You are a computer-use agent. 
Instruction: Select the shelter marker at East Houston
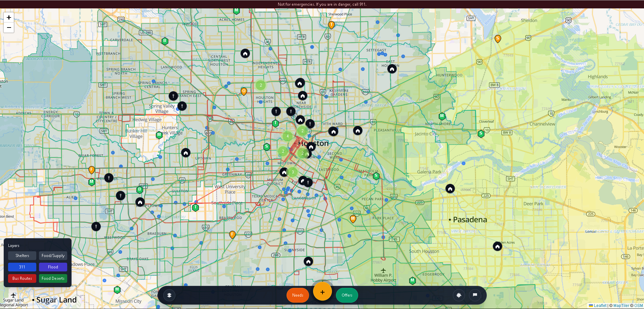pyautogui.click(x=392, y=69)
